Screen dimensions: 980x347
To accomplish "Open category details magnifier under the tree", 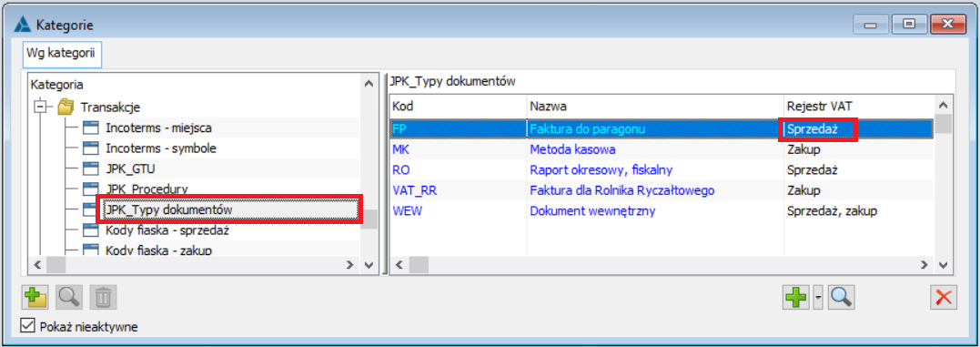I will tap(69, 297).
